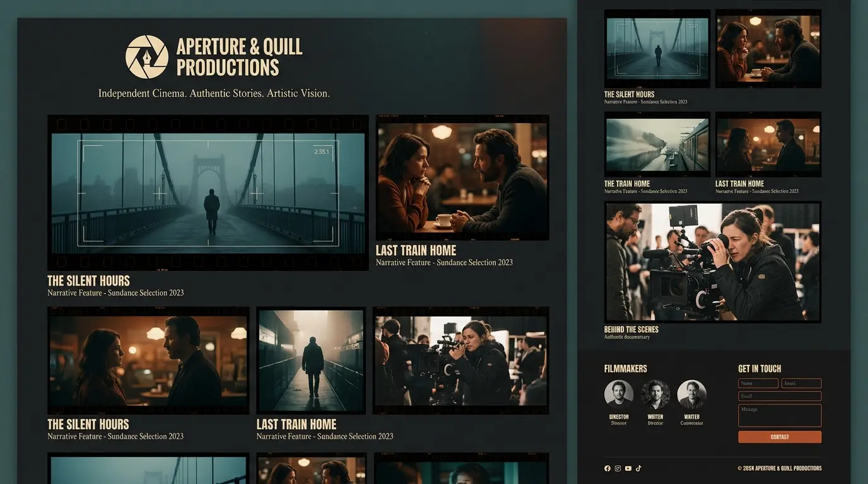Open the train beside misty water thumbnail
The image size is (868, 484).
657,144
